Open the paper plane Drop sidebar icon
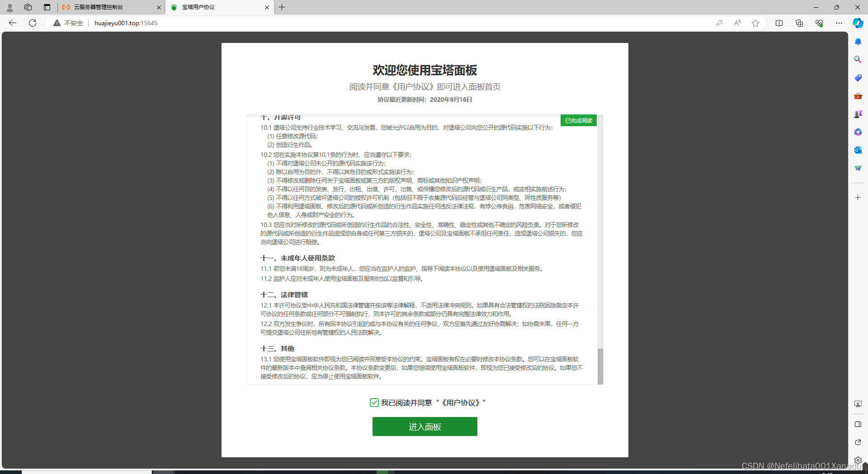Image resolution: width=868 pixels, height=474 pixels. point(858,168)
